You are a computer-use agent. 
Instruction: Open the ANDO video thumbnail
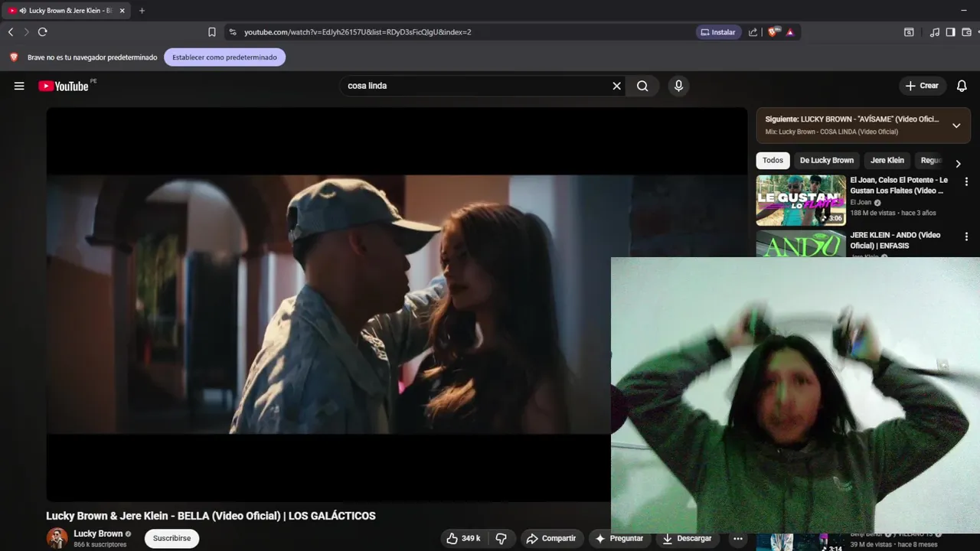(x=801, y=244)
